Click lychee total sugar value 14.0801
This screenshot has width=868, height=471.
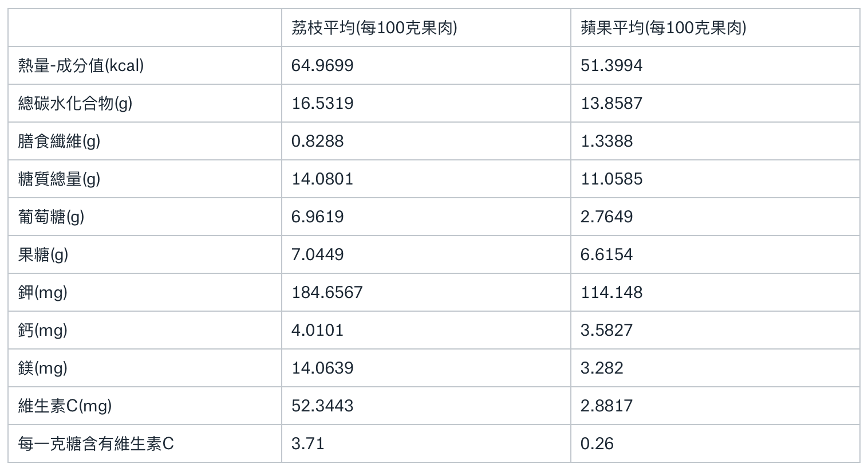point(322,179)
